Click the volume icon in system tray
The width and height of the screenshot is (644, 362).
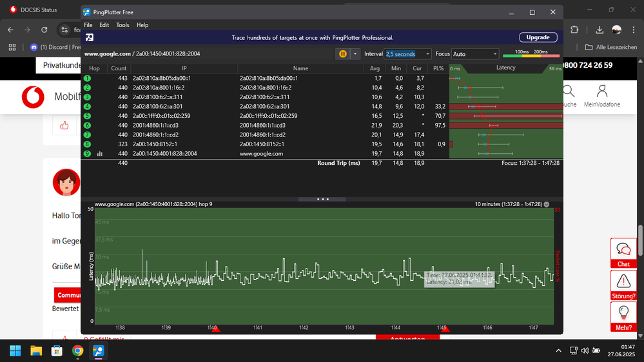pyautogui.click(x=585, y=350)
